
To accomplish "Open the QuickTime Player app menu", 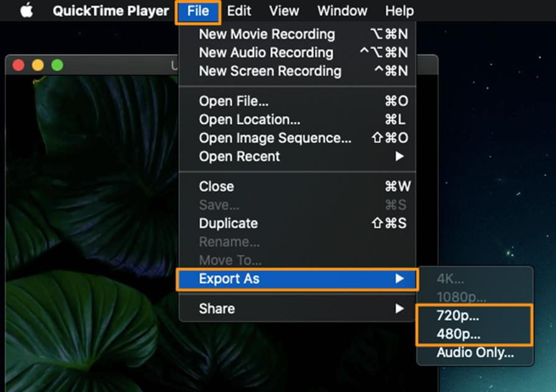I will (111, 11).
